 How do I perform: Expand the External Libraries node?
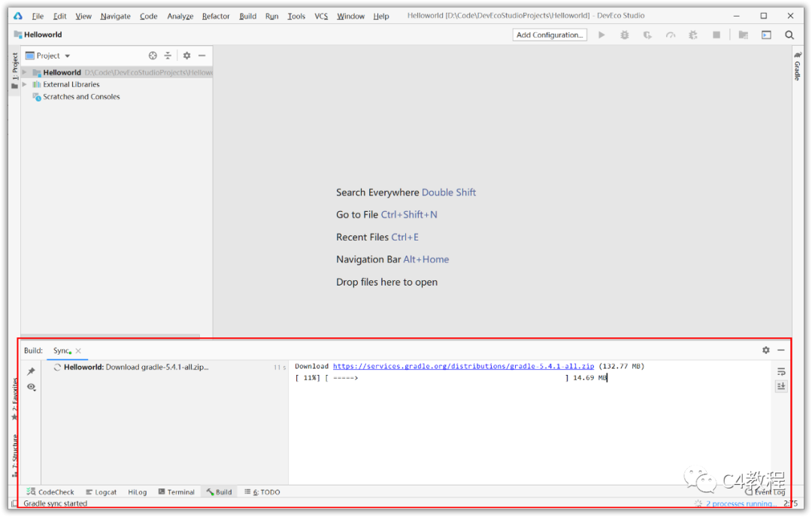pyautogui.click(x=24, y=84)
